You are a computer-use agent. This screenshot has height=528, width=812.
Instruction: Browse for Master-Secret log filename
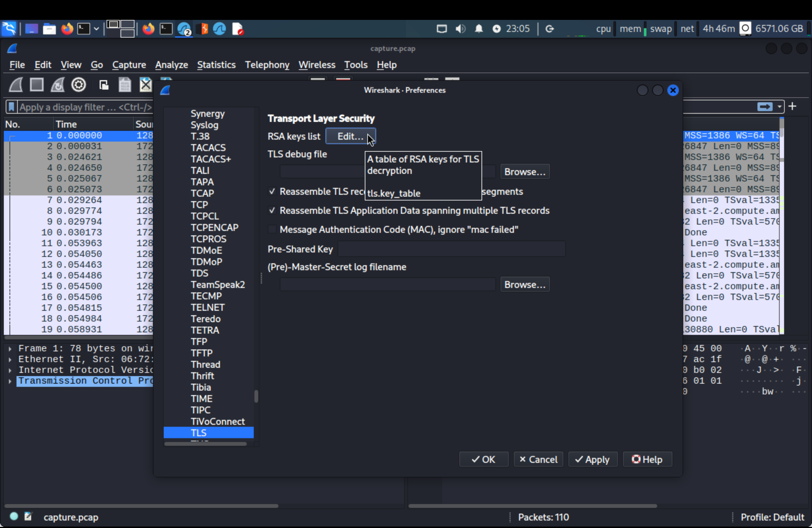coord(525,284)
